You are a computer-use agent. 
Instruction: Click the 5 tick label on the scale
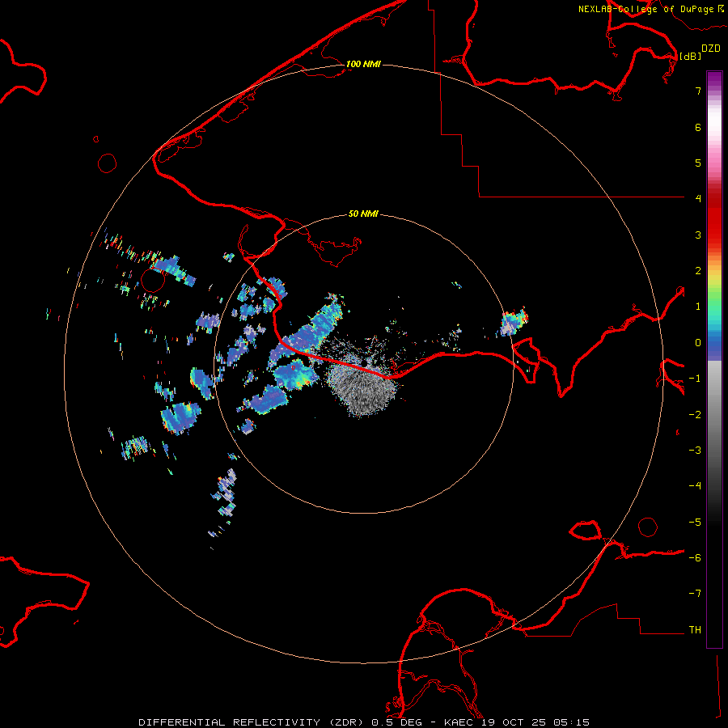click(698, 163)
